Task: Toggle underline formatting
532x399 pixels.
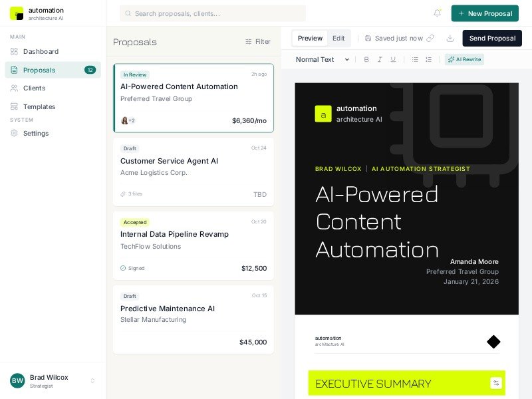Action: tap(393, 59)
